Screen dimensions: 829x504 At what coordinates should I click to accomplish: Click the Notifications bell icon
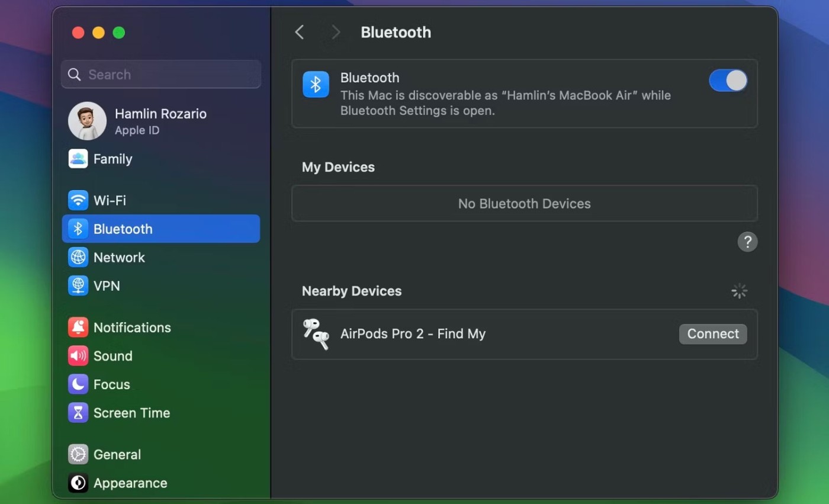click(x=78, y=328)
